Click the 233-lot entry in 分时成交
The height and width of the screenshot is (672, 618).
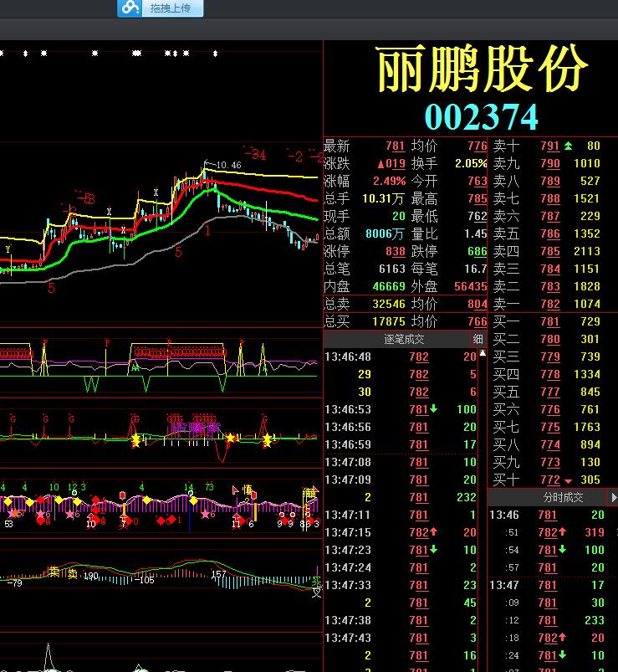pos(595,620)
